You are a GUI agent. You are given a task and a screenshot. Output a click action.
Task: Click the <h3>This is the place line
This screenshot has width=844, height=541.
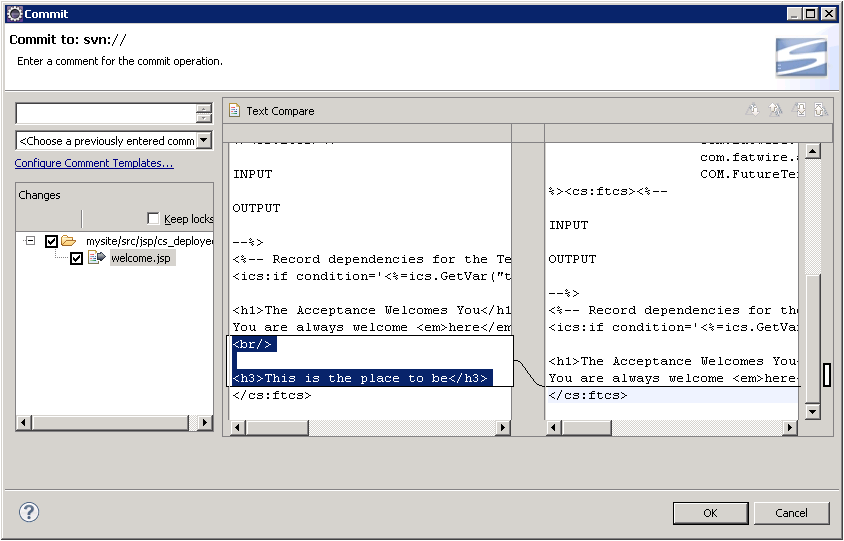pyautogui.click(x=362, y=378)
